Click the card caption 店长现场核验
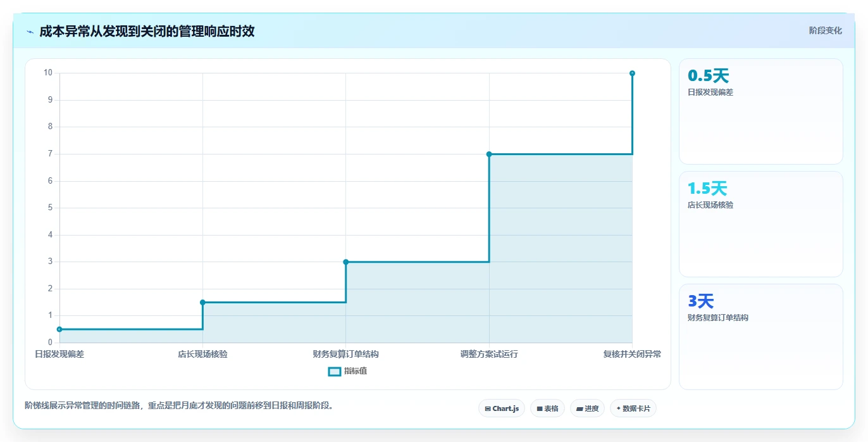The height and width of the screenshot is (442, 868). click(710, 205)
